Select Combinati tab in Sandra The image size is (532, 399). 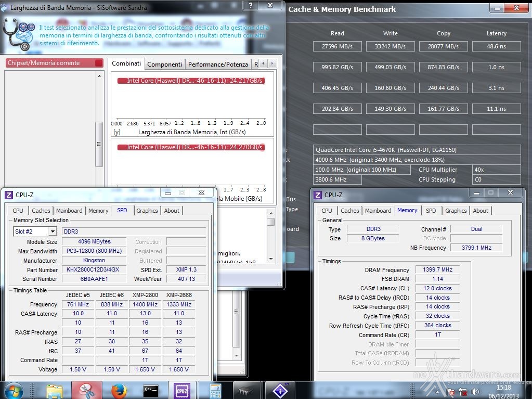[x=126, y=63]
